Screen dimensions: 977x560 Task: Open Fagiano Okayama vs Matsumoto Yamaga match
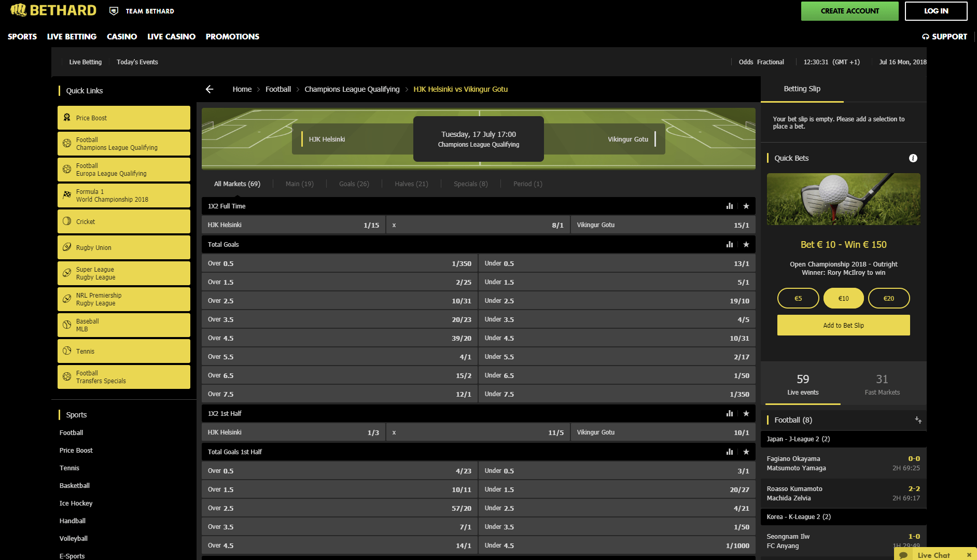pos(843,463)
